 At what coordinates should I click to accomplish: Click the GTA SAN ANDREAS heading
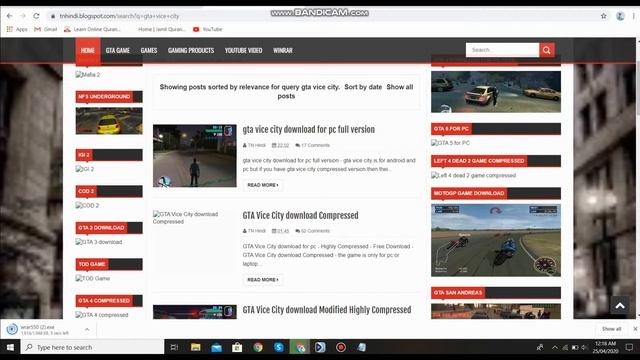pos(458,293)
